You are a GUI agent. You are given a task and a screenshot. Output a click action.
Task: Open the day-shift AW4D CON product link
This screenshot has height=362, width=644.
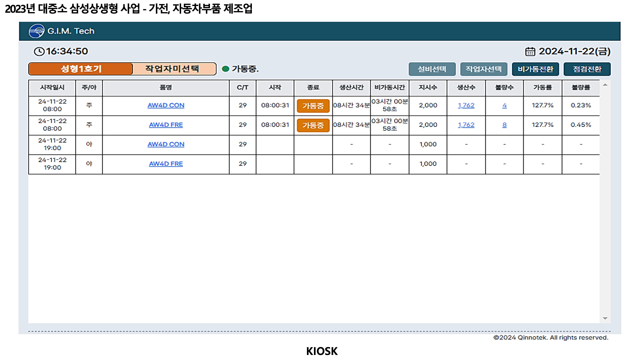166,105
